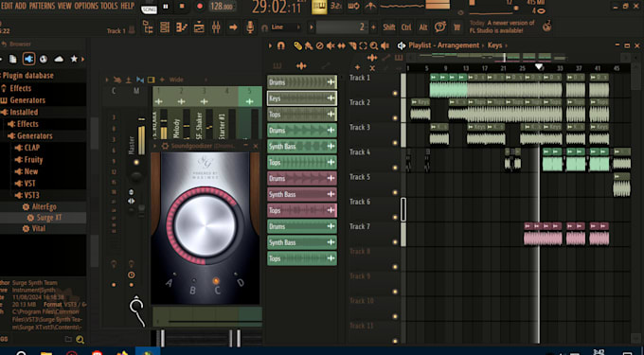Click the Shift modifier button
The width and height of the screenshot is (644, 355).
click(389, 27)
